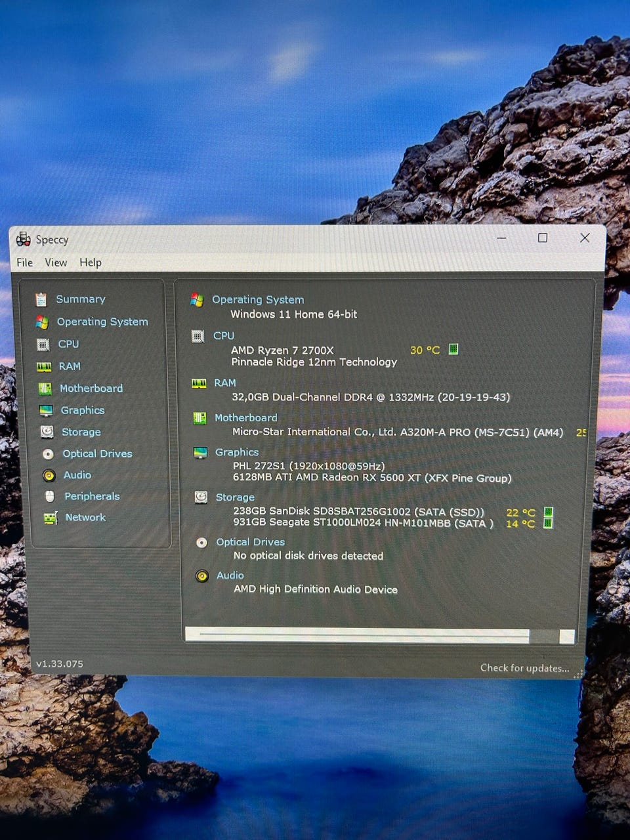Click the Summary clipboard icon in sidebar
The image size is (630, 840).
[x=41, y=300]
